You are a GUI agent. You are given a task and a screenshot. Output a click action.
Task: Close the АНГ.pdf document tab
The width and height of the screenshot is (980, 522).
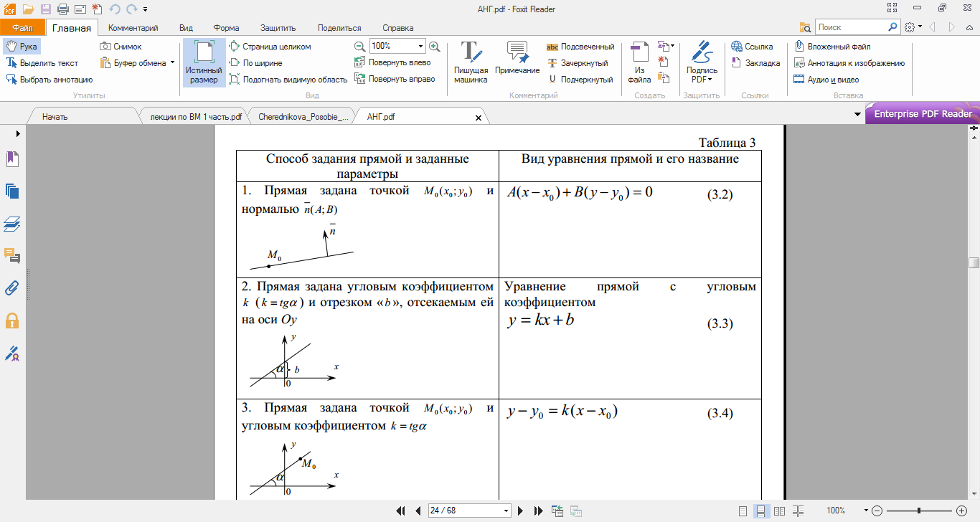479,116
